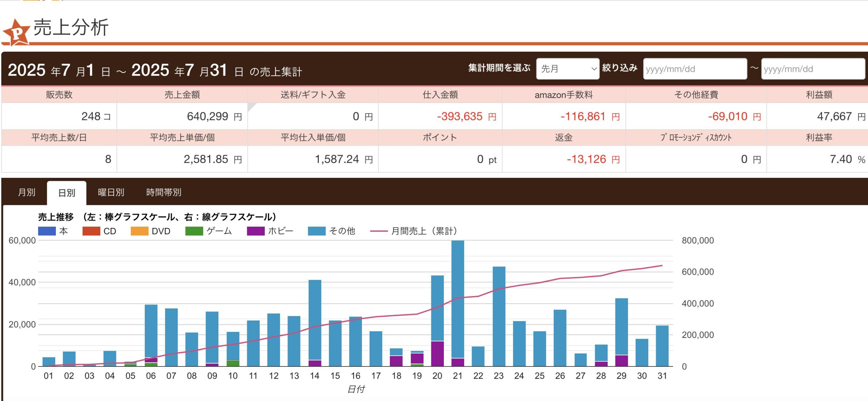
Task: Open the 先月 period dropdown
Action: [x=567, y=69]
